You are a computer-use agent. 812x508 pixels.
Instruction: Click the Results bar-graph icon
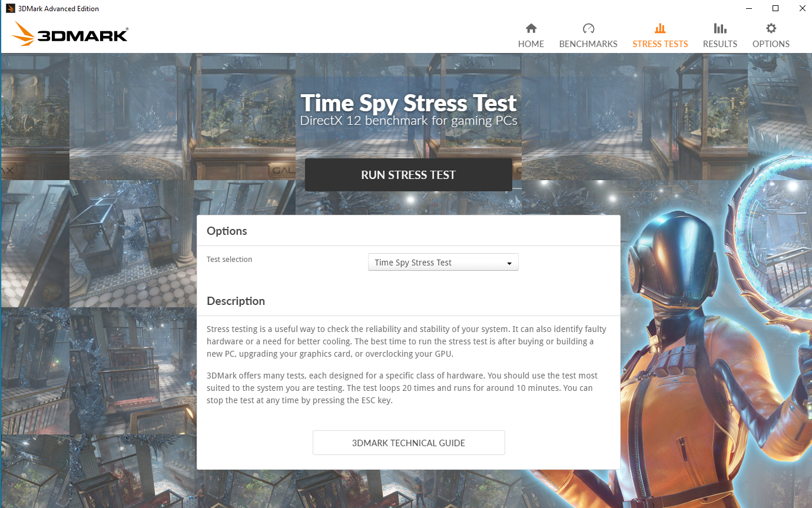720,28
